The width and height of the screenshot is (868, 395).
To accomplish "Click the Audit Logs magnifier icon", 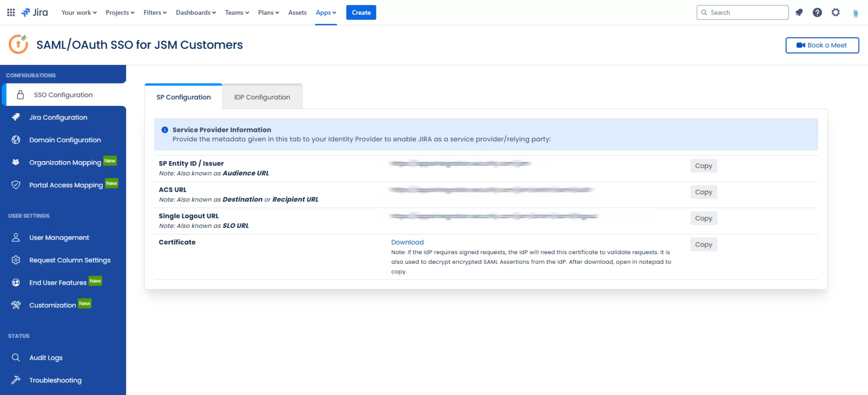I will (16, 357).
